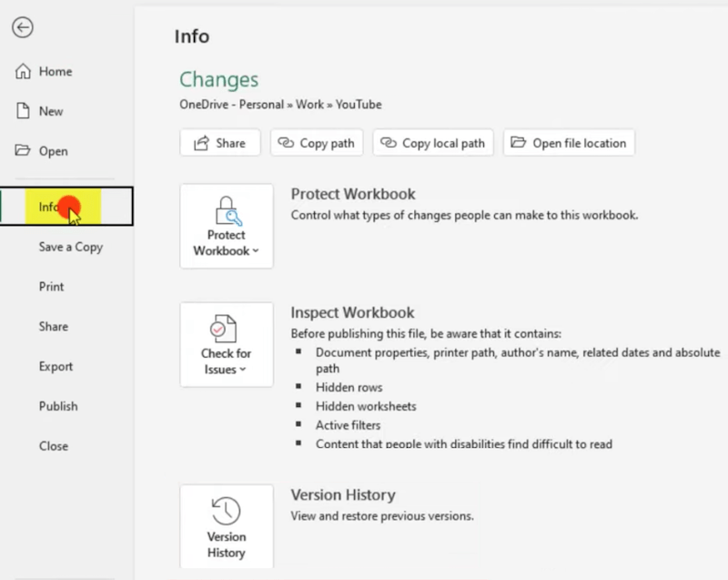Click the Home label in the sidebar
This screenshot has width=728, height=580.
pos(56,72)
